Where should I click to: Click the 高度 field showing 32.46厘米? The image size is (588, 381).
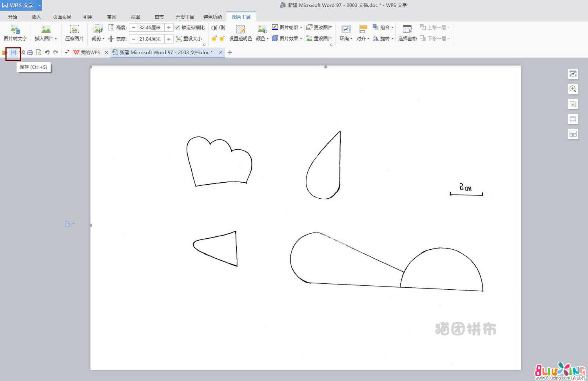(151, 27)
